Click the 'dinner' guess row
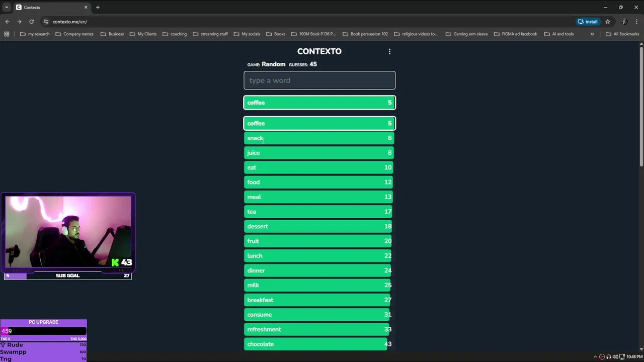Image resolution: width=644 pixels, height=362 pixels. [319, 270]
